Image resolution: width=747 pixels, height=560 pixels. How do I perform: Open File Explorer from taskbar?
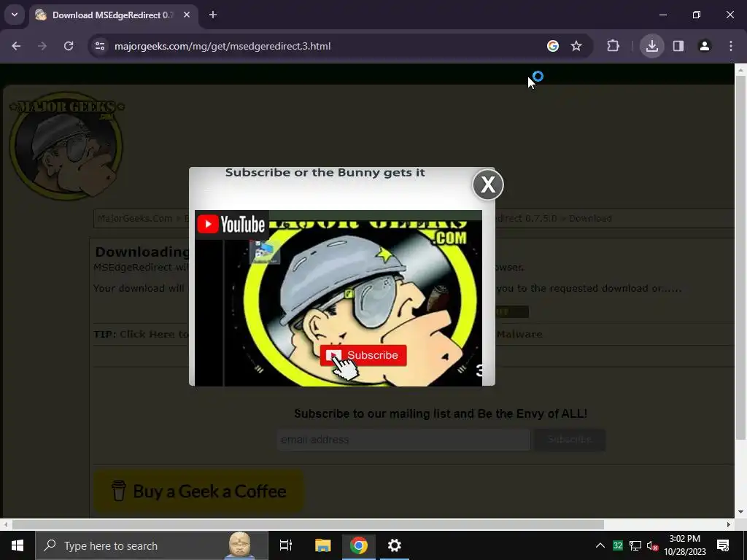[322, 545]
